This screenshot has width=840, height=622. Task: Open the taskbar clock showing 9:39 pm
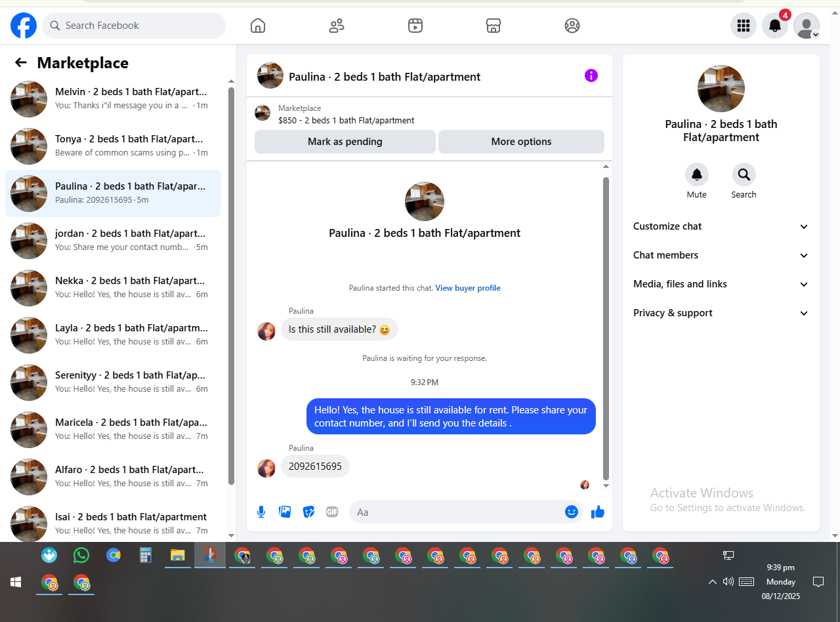pyautogui.click(x=781, y=581)
